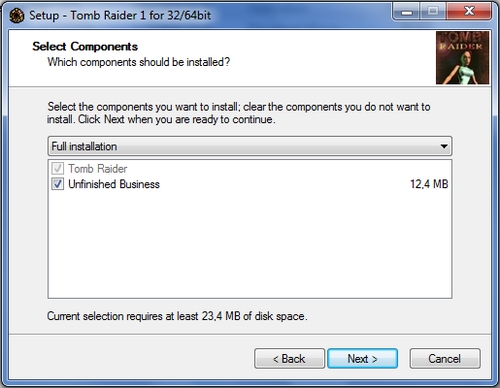Click the disk space requirement text

tap(177, 316)
